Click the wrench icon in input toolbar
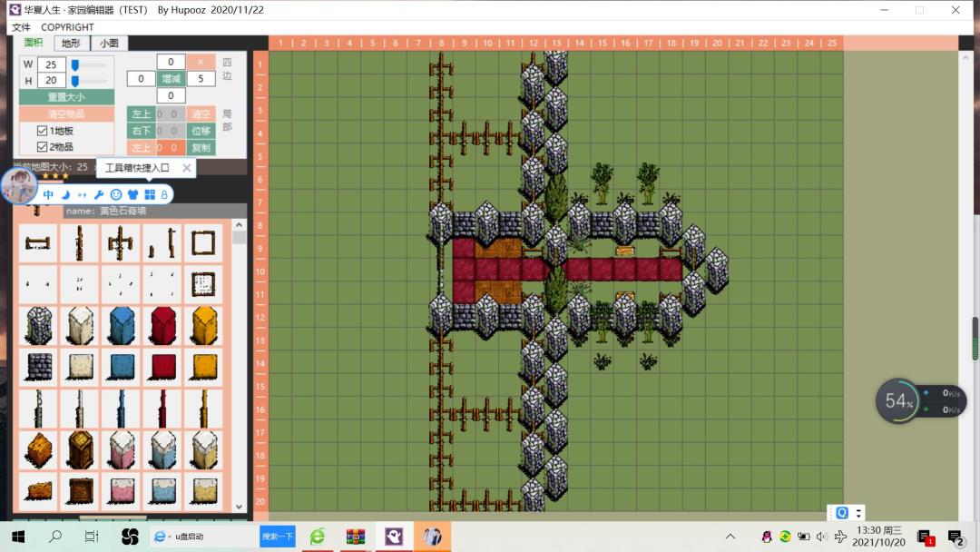The image size is (980, 552). tap(99, 194)
